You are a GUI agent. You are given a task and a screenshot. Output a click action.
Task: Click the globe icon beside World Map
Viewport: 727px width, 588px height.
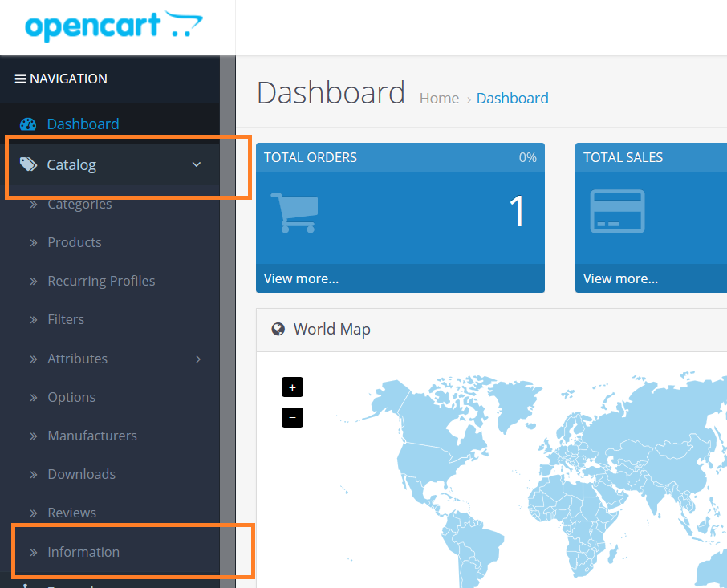[x=278, y=329]
